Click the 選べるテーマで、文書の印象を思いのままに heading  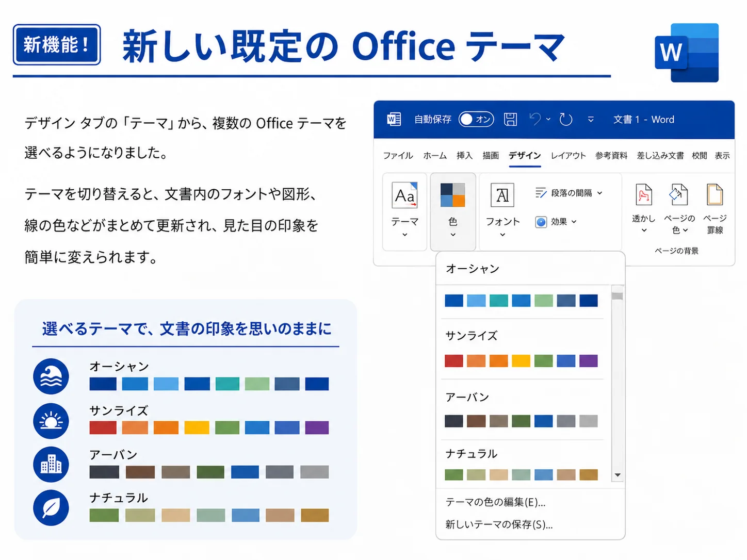pos(187,328)
